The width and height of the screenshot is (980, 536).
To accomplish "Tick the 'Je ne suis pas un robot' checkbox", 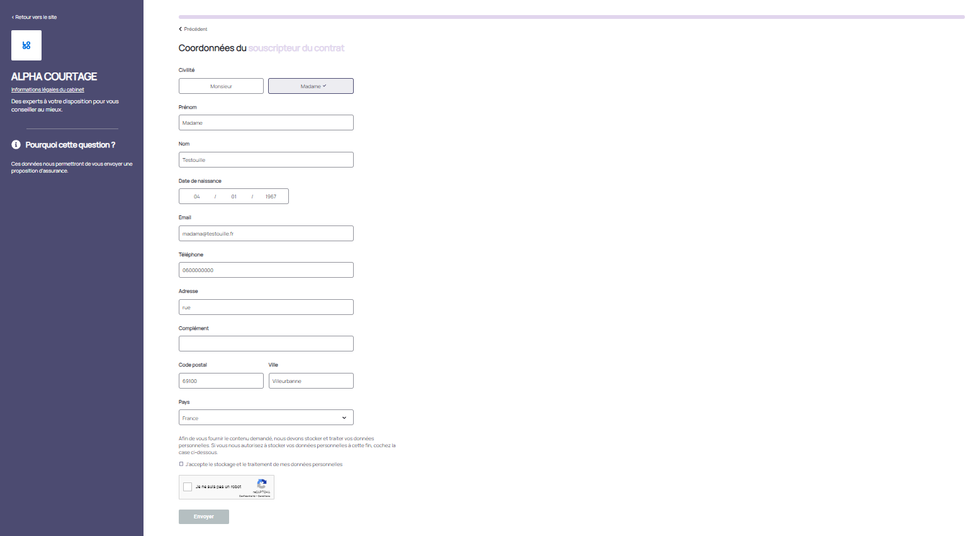I will pos(188,487).
